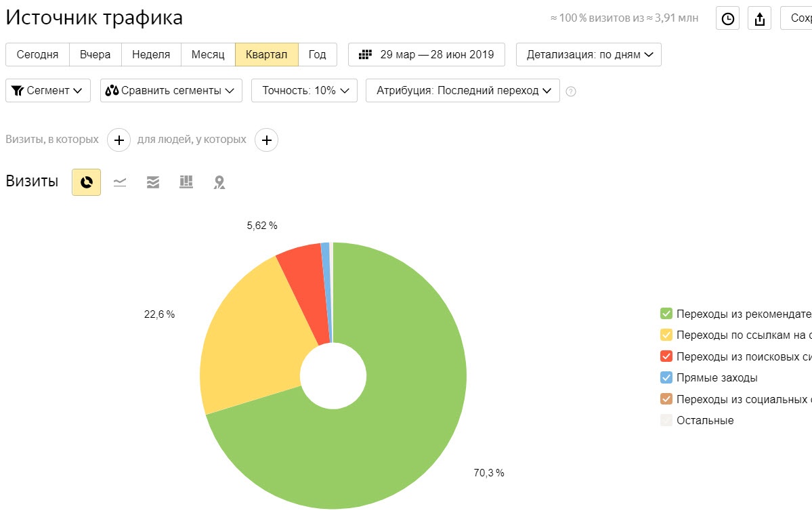Switch to the map view icon
The height and width of the screenshot is (517, 812).
[219, 182]
